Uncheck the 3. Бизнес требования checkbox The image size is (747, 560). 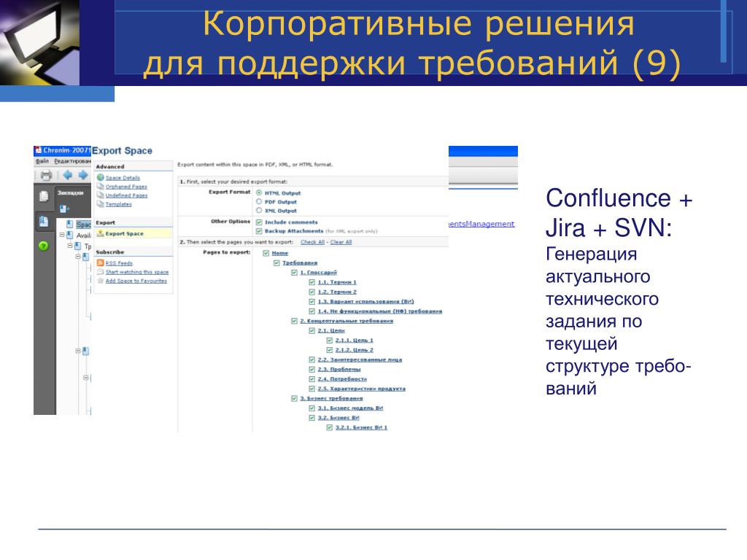[x=295, y=398]
